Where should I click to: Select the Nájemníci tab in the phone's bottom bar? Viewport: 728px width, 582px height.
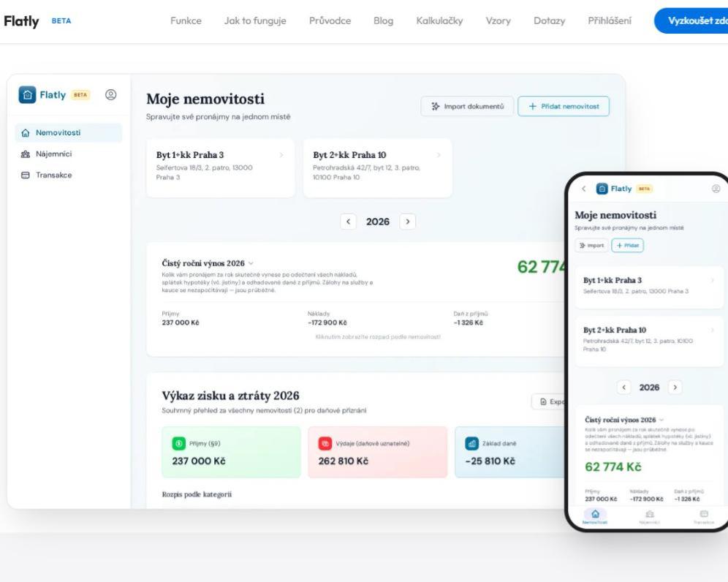(x=650, y=517)
